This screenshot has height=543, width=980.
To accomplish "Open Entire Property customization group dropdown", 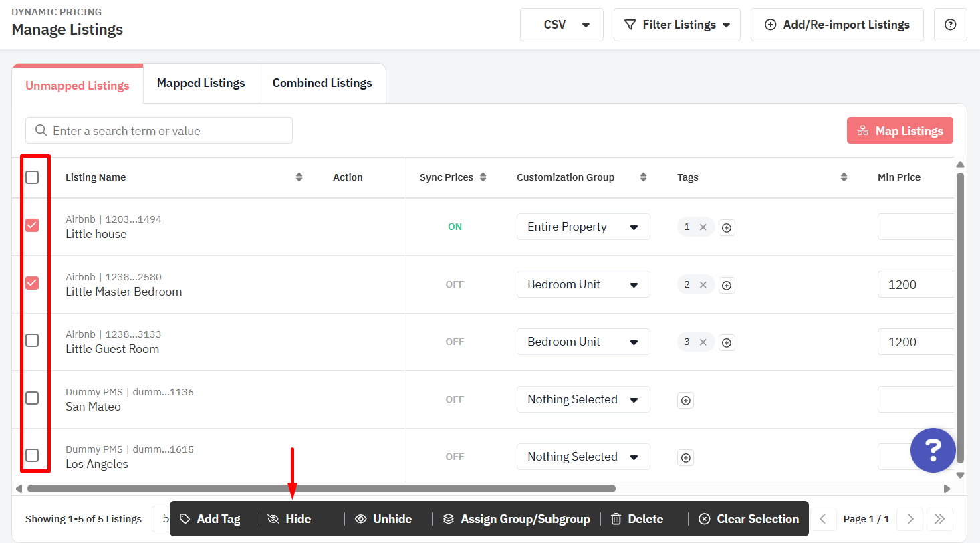I will point(583,227).
